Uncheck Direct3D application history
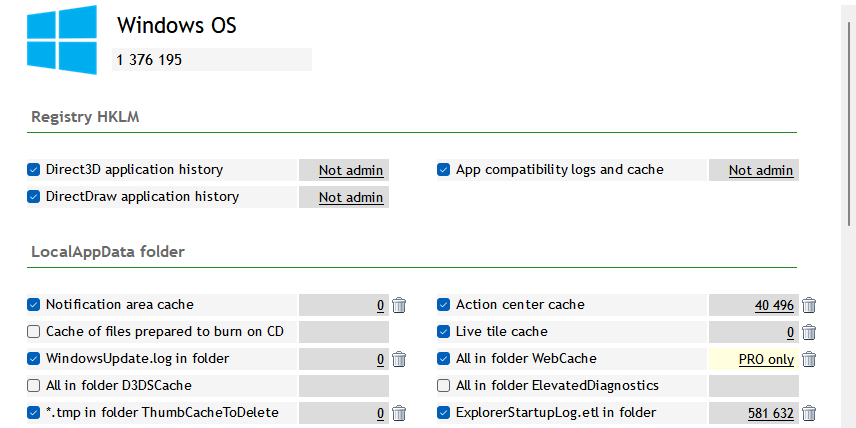Viewport: 856px width, 428px height. 34,170
